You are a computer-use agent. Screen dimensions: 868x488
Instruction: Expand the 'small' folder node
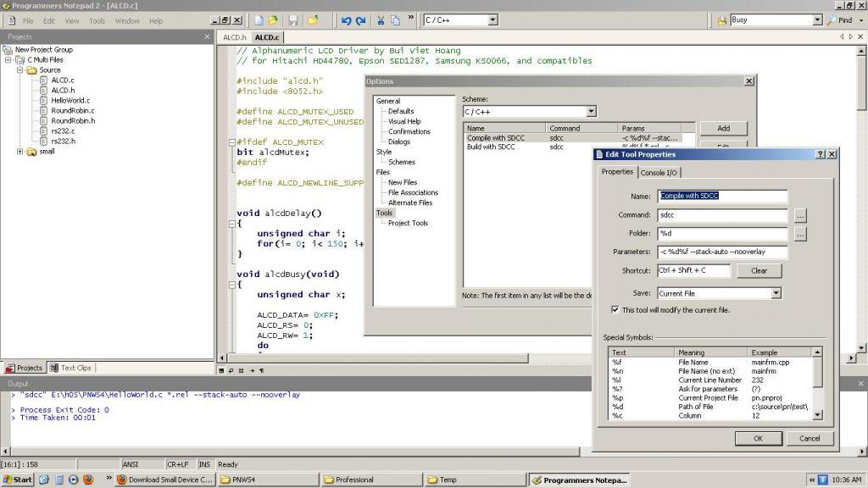click(21, 152)
